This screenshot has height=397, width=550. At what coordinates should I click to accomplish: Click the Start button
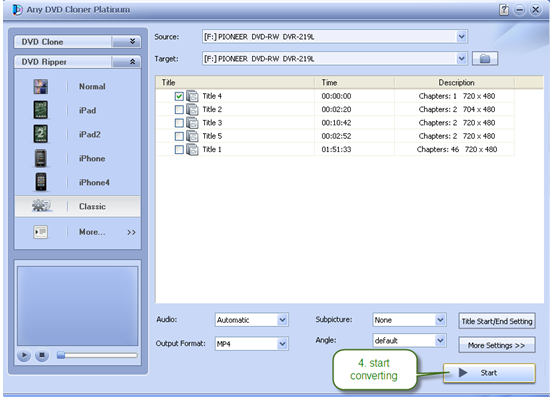tap(489, 372)
